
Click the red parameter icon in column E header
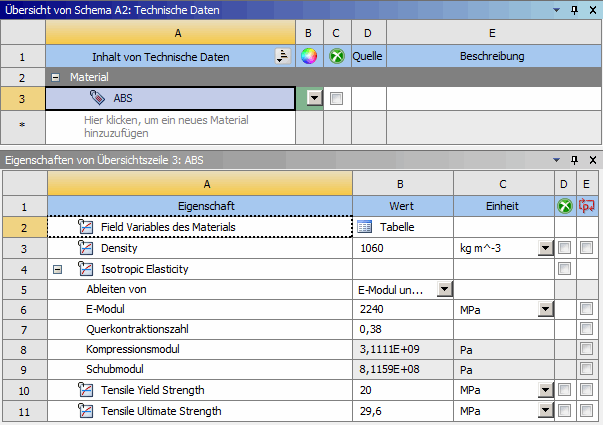coord(587,206)
